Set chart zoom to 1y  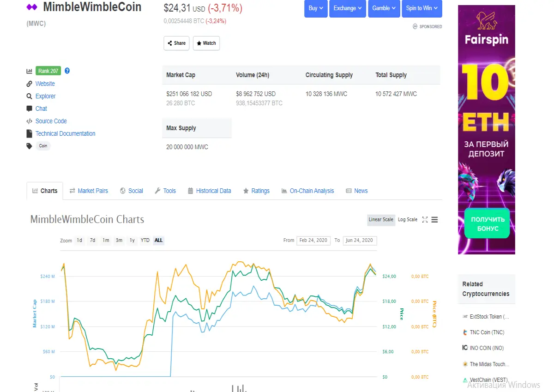(x=132, y=241)
